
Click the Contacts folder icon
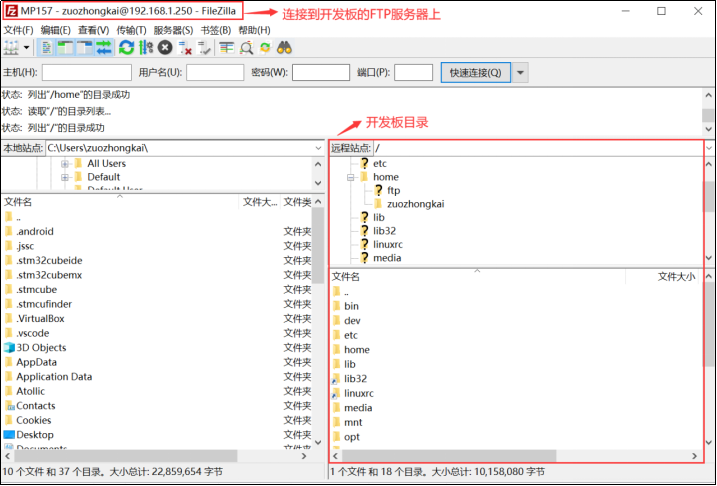tap(10, 406)
